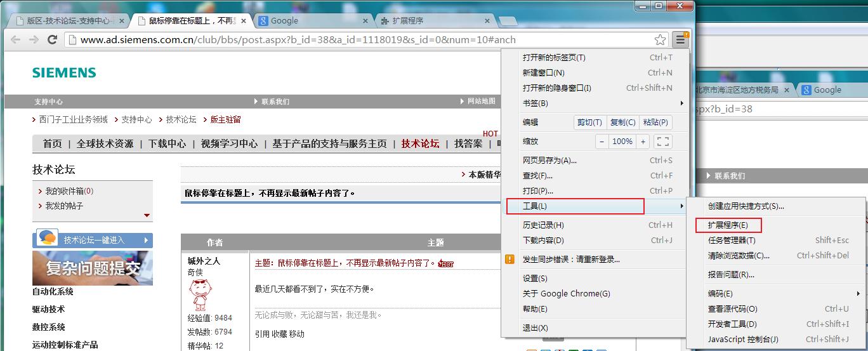Click the 粘贴(P) button
Image resolution: width=868 pixels, height=351 pixels.
[655, 122]
